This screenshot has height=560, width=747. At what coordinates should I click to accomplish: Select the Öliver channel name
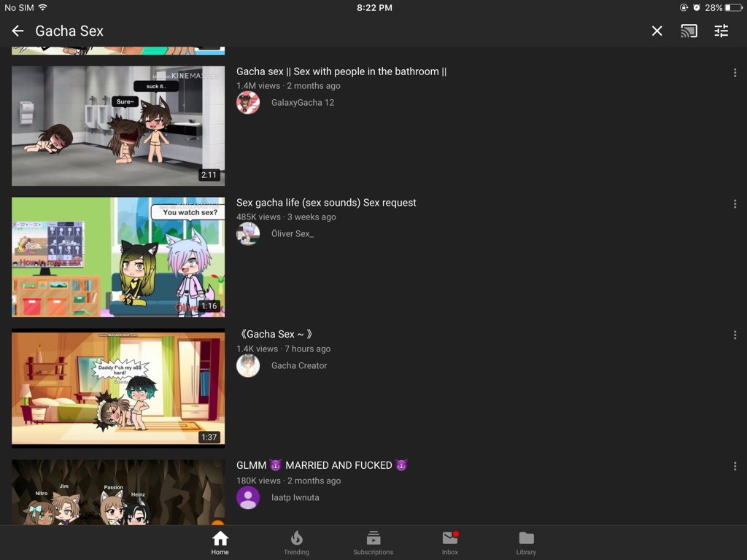pos(293,234)
